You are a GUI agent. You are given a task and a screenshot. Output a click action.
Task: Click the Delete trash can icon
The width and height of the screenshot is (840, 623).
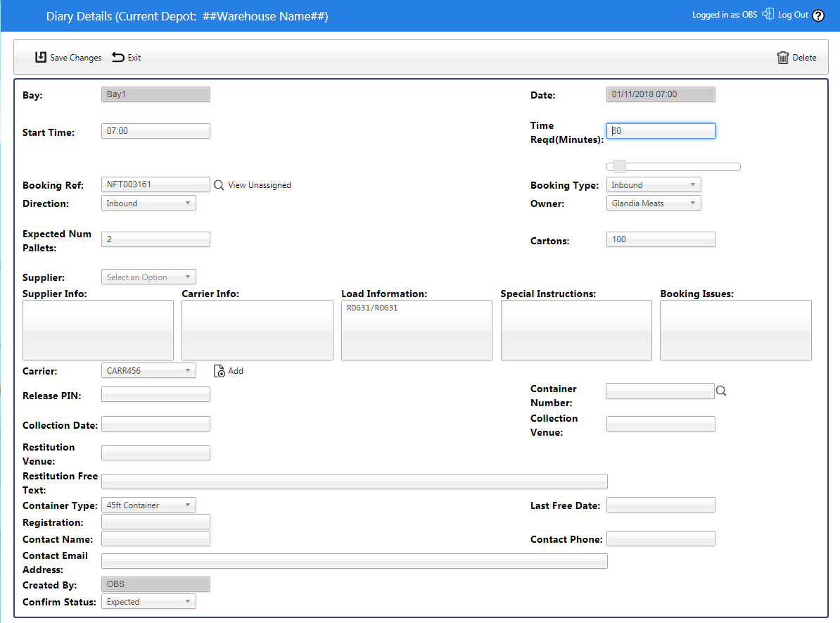click(783, 57)
